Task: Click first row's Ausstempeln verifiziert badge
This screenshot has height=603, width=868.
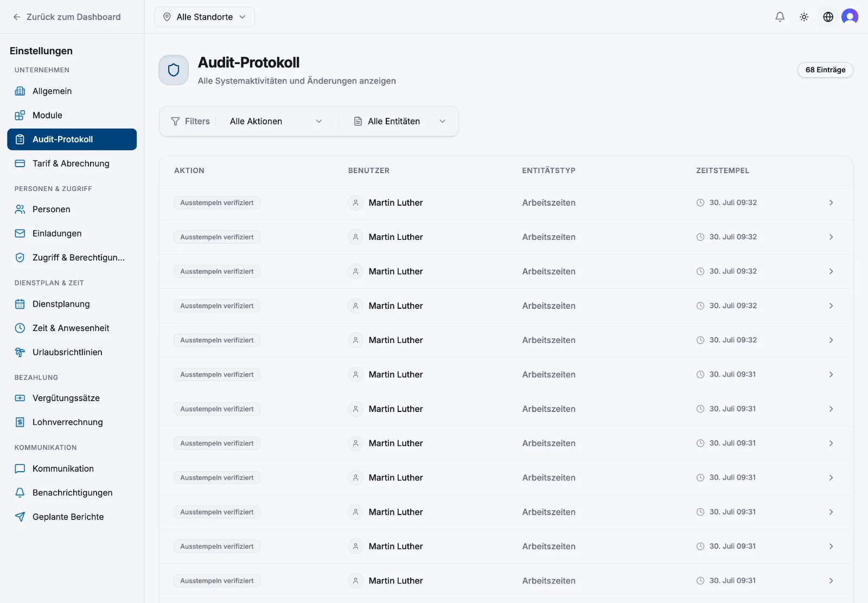Action: click(217, 202)
